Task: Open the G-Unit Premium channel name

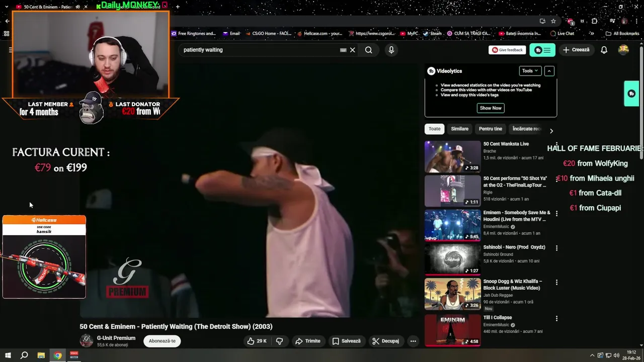Action: [116, 338]
